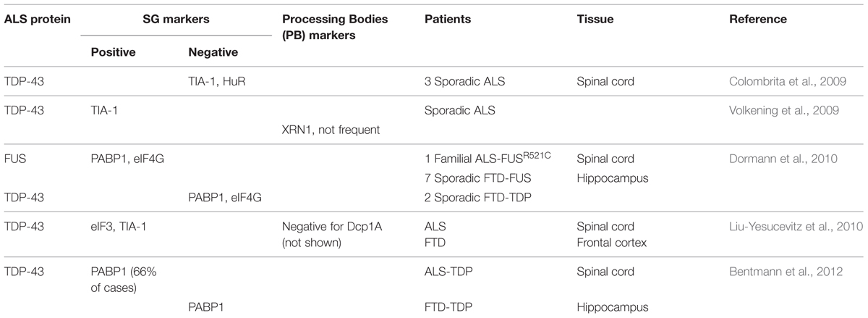The height and width of the screenshot is (318, 868).
Task: Click the Negative subheader
Action: point(212,52)
